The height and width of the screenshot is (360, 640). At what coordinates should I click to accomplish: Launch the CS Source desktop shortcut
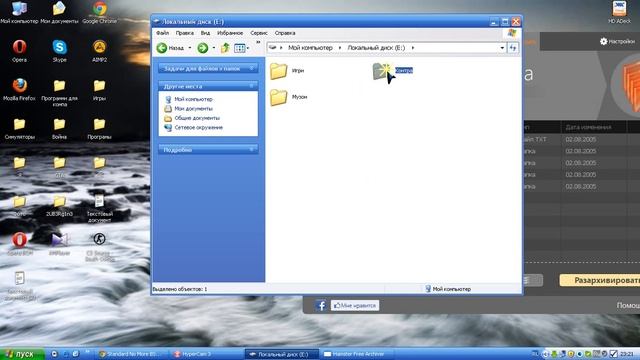[100, 239]
